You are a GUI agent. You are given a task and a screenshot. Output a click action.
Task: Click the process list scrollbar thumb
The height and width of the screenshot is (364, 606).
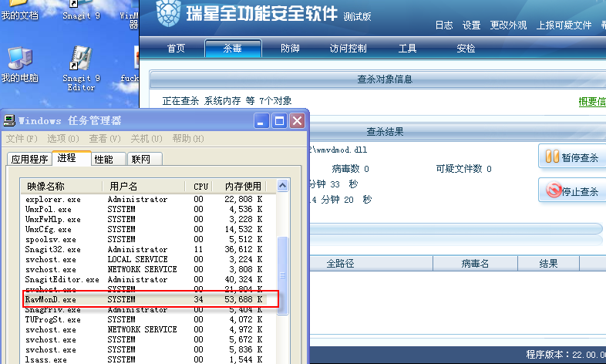click(x=282, y=275)
